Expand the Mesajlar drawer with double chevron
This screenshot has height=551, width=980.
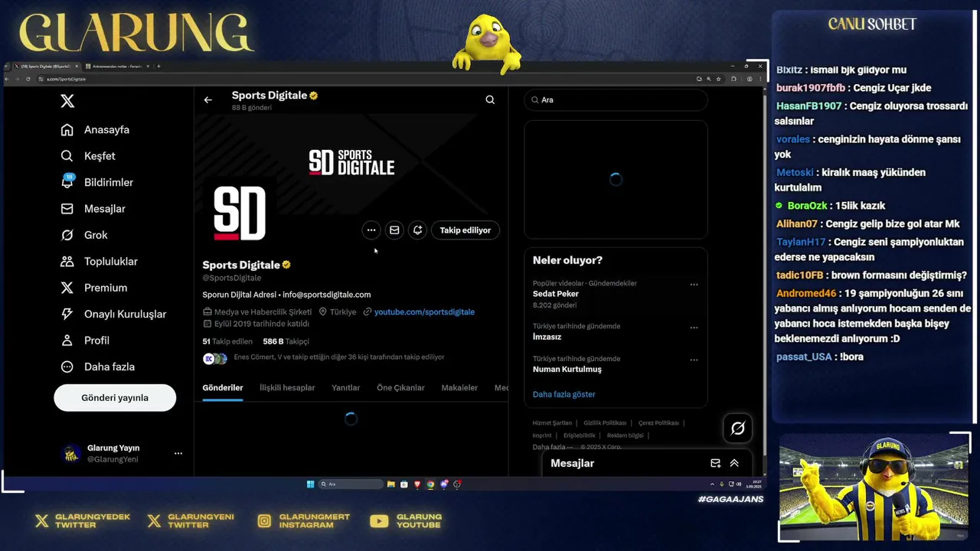coord(734,463)
